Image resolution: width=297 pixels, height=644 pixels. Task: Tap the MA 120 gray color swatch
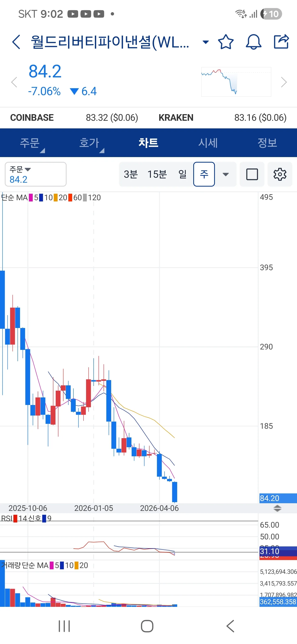[85, 198]
